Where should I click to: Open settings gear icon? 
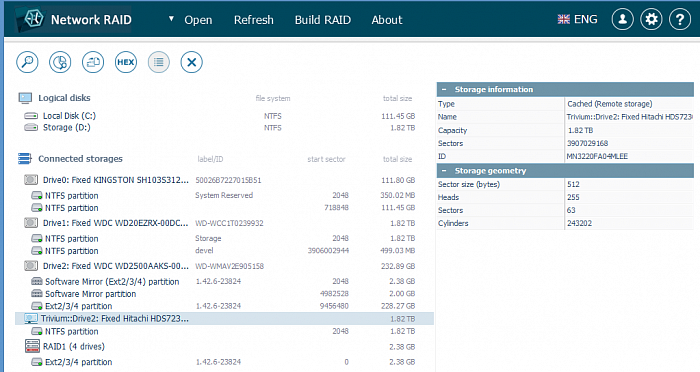point(651,19)
